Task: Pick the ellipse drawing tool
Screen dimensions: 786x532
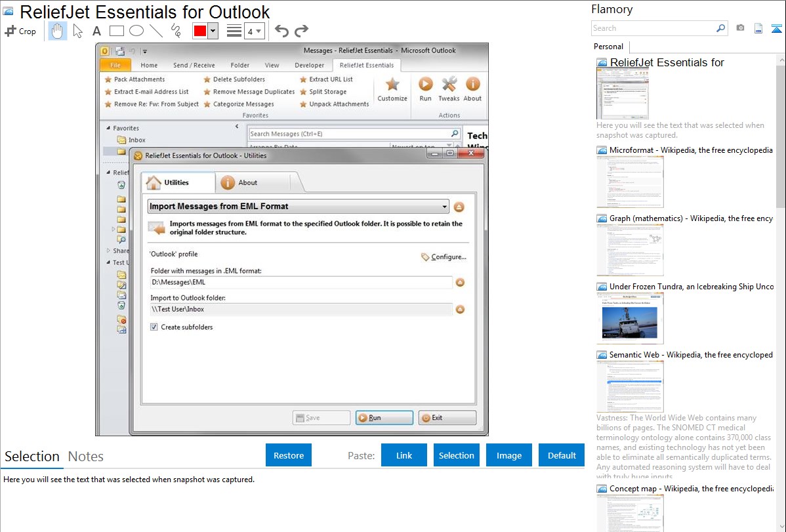Action: pyautogui.click(x=136, y=31)
